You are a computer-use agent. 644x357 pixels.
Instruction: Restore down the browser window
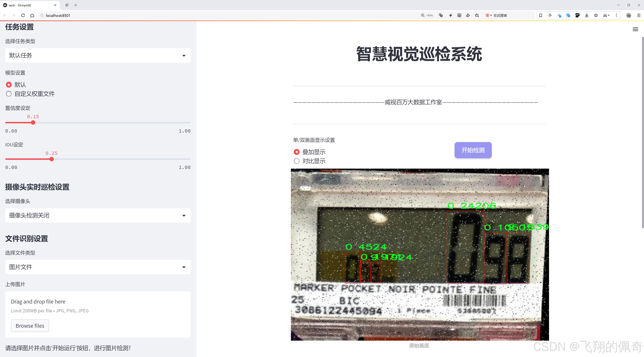point(628,5)
